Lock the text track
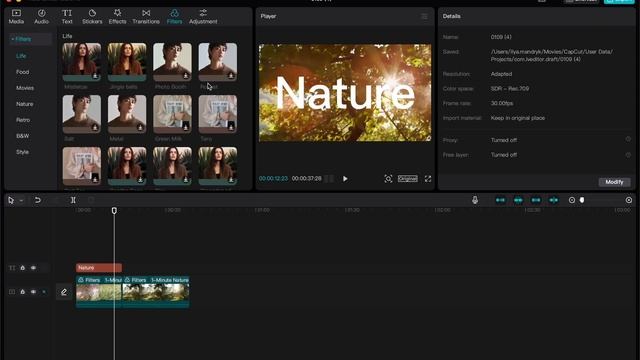Screen dimensions: 640x360 coord(23,268)
